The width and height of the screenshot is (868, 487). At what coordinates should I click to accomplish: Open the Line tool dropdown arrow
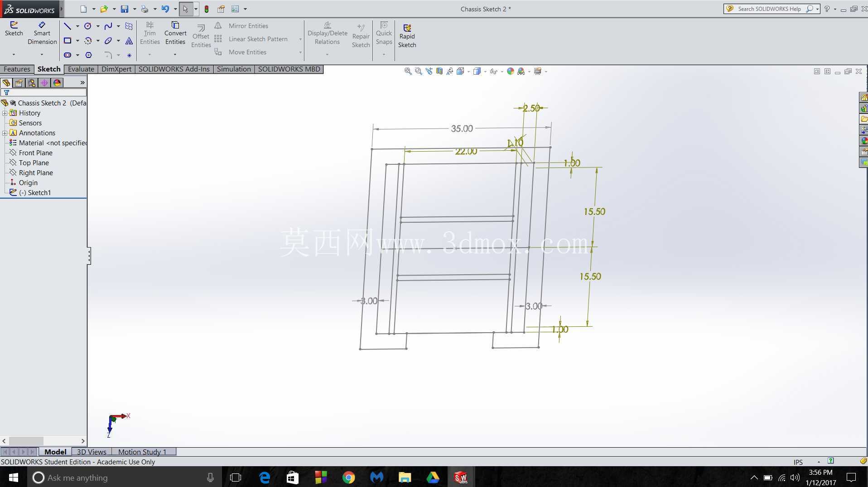coord(77,26)
